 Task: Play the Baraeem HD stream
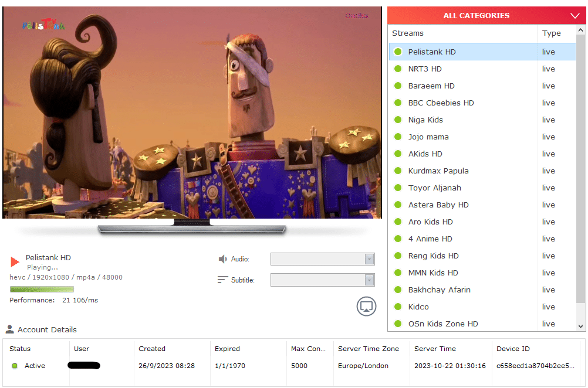point(482,86)
